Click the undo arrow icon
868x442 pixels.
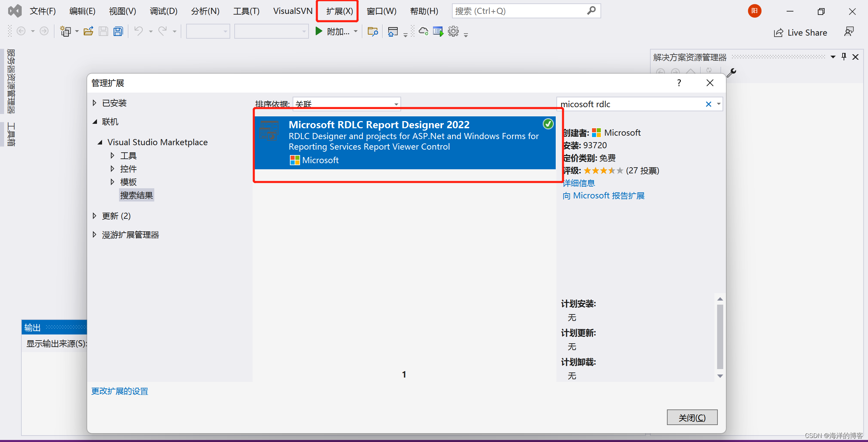tap(138, 32)
